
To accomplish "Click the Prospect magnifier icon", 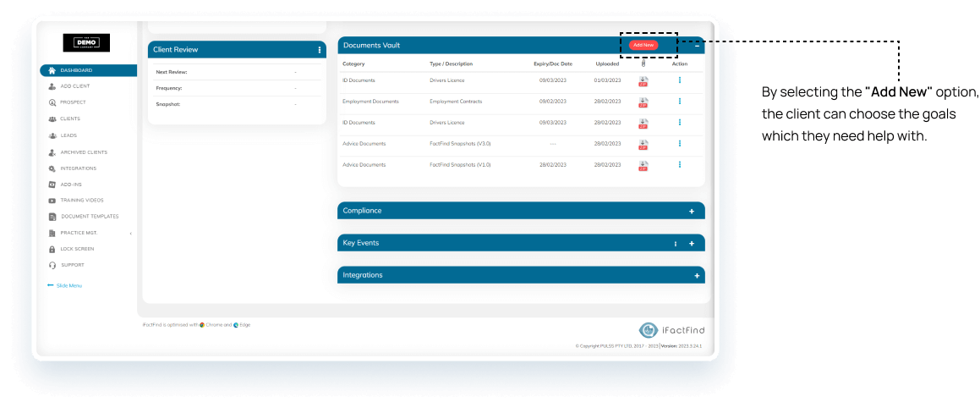I will 52,102.
